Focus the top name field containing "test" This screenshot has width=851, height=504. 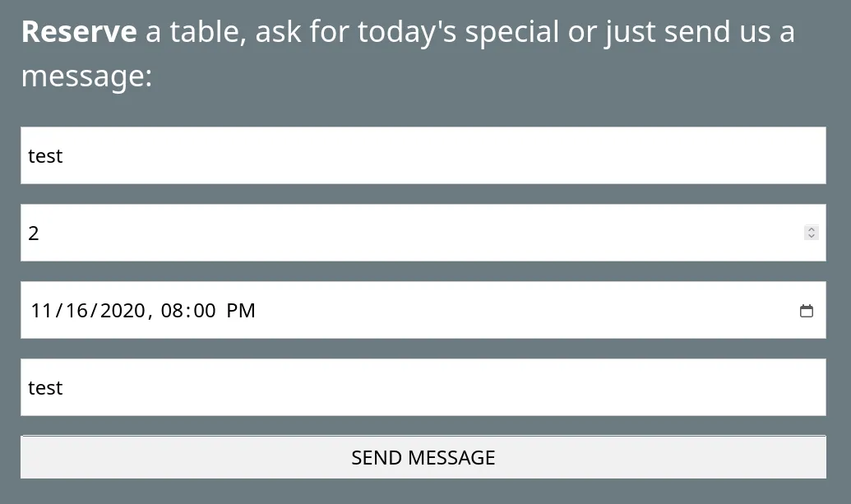[x=423, y=155]
